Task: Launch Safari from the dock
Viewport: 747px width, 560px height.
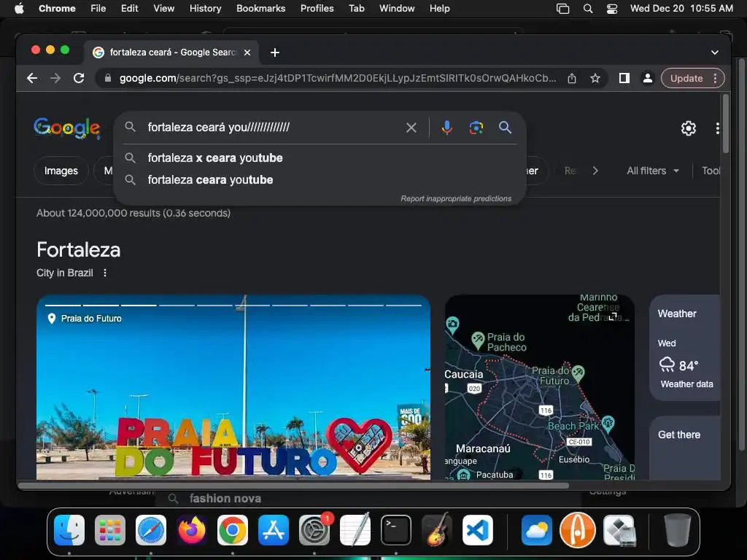Action: click(x=151, y=530)
